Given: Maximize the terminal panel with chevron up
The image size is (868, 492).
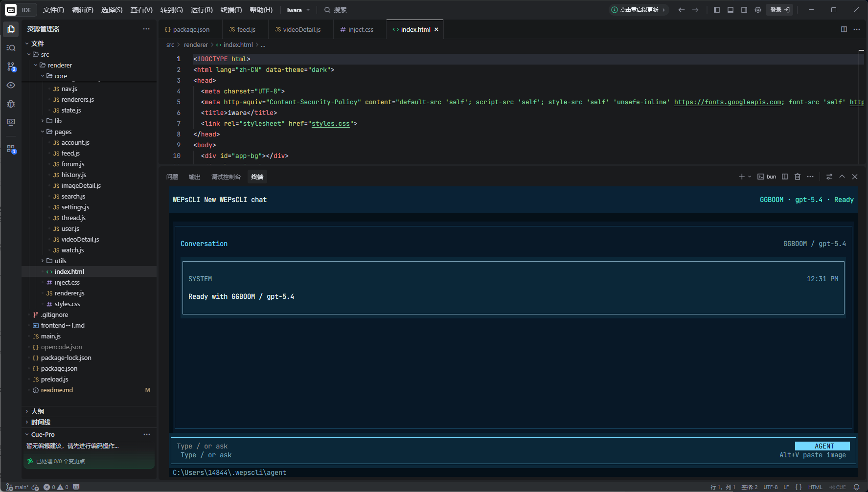Looking at the screenshot, I should [x=842, y=177].
